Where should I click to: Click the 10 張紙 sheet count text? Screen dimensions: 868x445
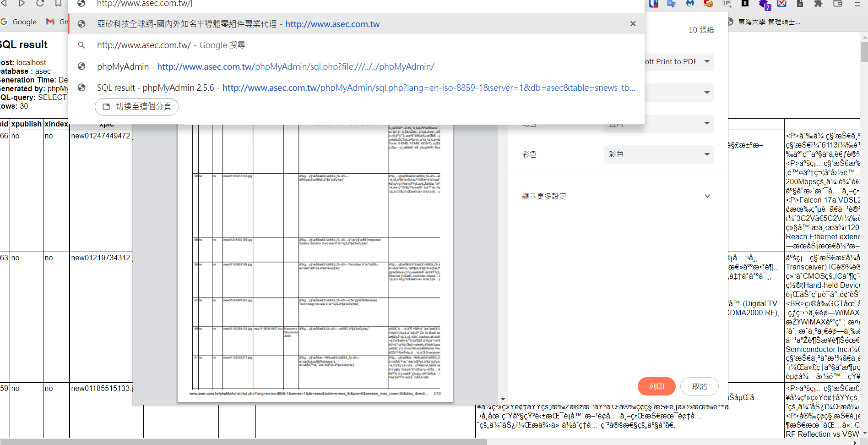[701, 30]
